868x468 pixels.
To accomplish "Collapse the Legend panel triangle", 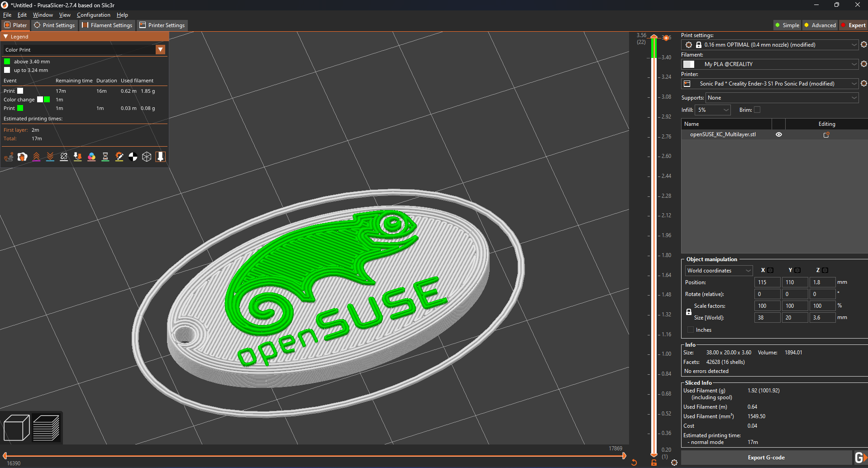I will click(x=6, y=37).
